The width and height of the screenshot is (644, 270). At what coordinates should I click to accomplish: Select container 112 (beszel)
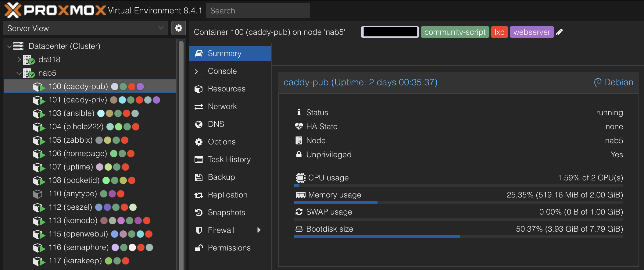tap(90, 207)
